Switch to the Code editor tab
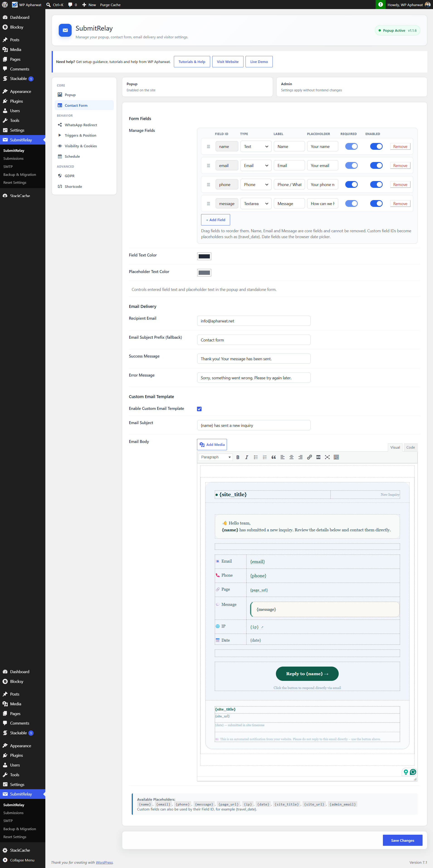The height and width of the screenshot is (868, 433). pyautogui.click(x=410, y=447)
